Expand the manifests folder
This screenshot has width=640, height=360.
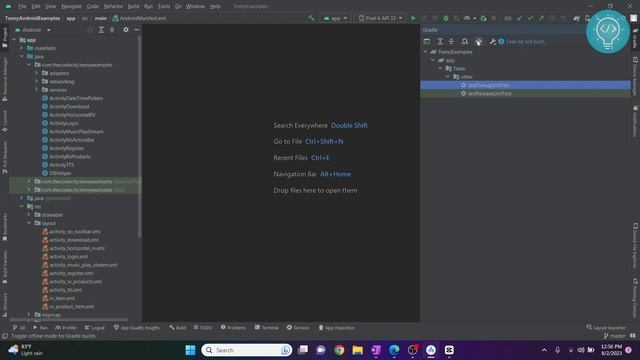[22, 48]
